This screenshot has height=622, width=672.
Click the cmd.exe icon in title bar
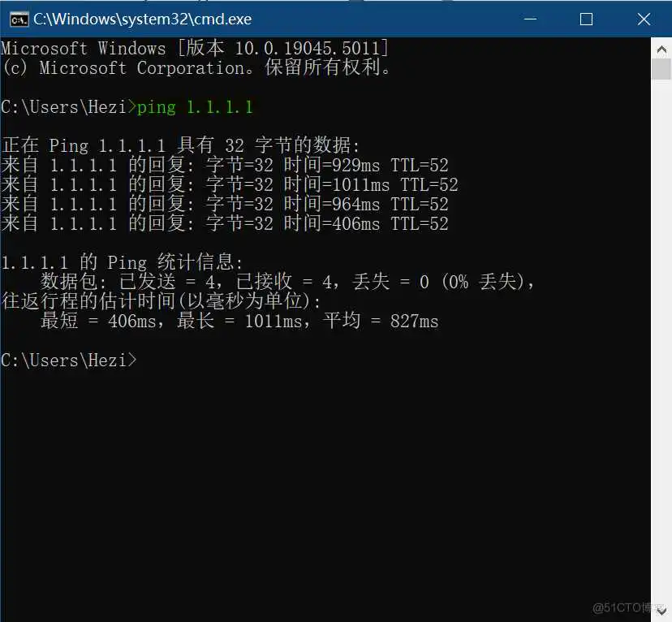tap(18, 19)
